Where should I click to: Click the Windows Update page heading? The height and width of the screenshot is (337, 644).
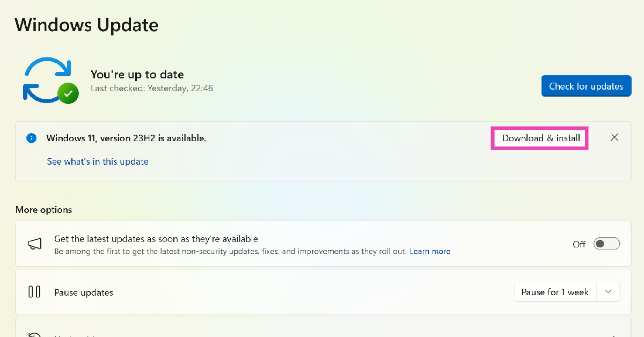tap(86, 25)
